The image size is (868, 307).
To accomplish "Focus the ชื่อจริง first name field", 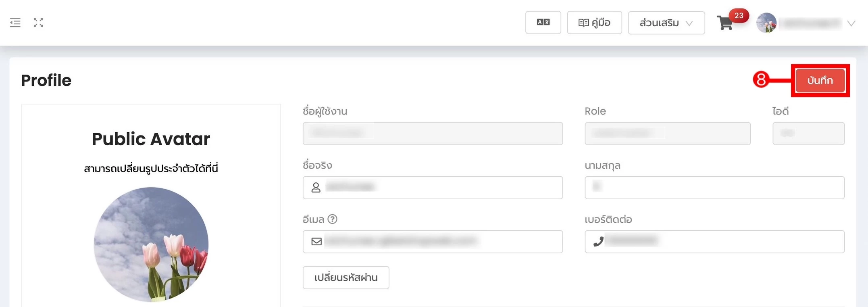I will [x=433, y=188].
